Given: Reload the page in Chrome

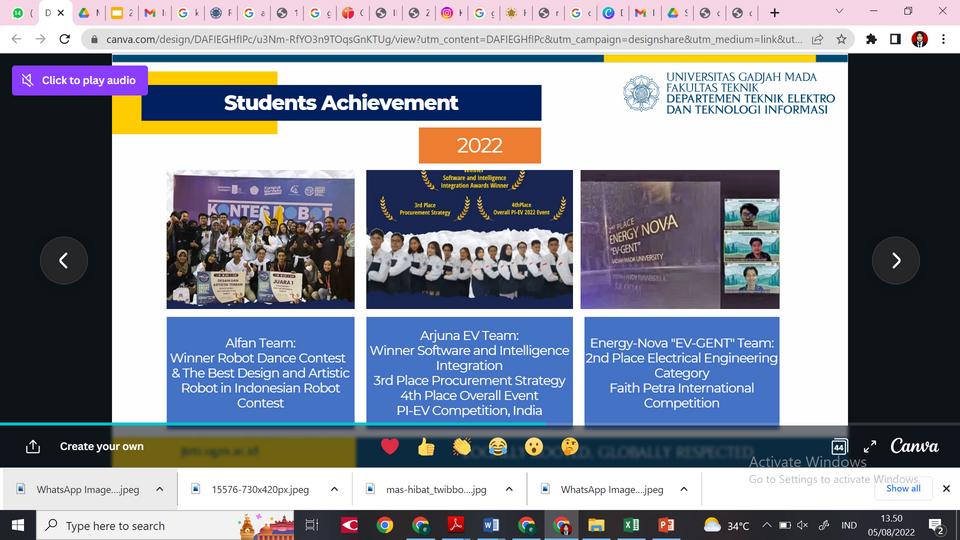Looking at the screenshot, I should [x=64, y=39].
